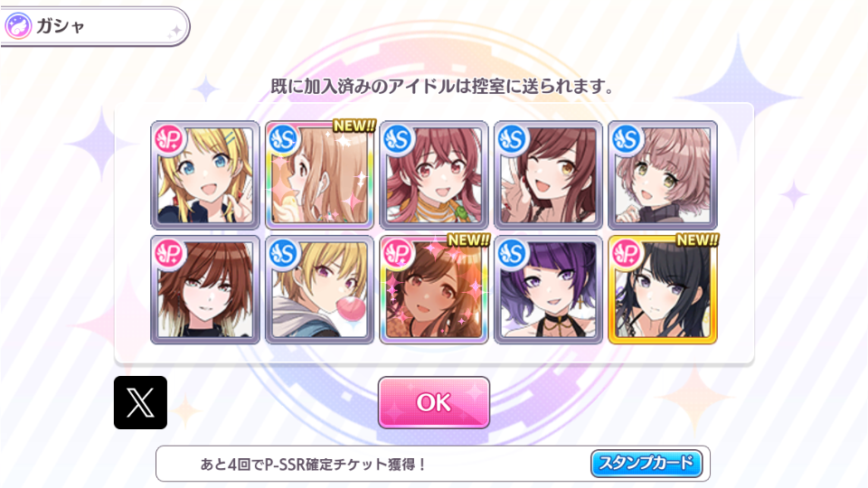The width and height of the screenshot is (868, 488).
Task: Open the スタンプカード stamp card
Action: [x=646, y=463]
